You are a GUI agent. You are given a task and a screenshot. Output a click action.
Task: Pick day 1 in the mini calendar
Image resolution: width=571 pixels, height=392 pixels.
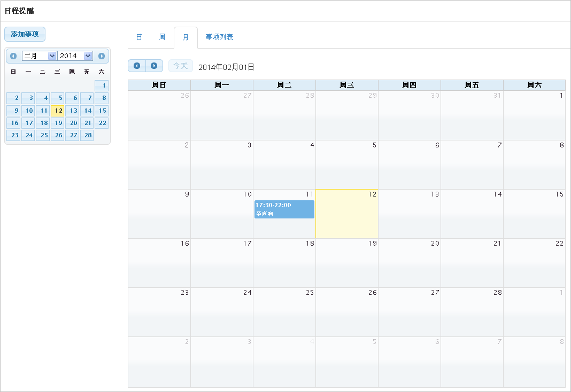pos(102,85)
